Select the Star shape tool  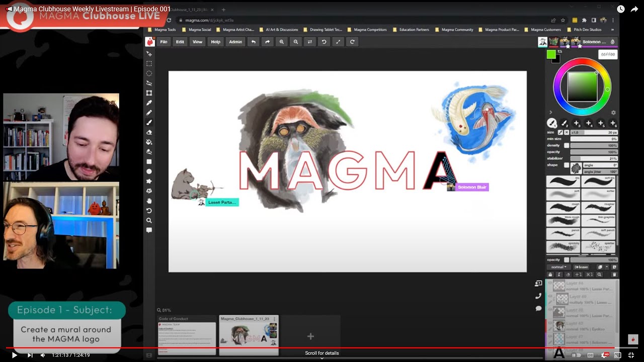click(149, 181)
